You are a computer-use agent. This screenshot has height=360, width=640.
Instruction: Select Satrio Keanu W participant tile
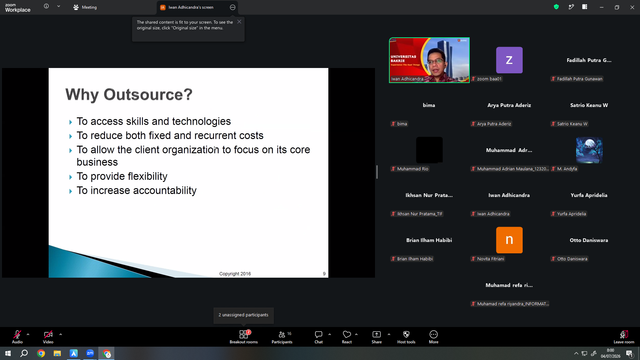coord(589,105)
